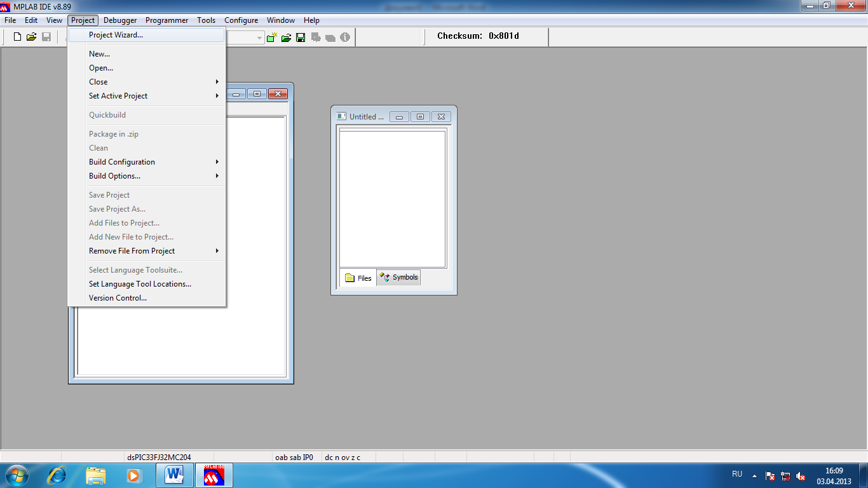Image resolution: width=868 pixels, height=488 pixels.
Task: Expand the Build Configuration submenu
Action: (x=147, y=162)
